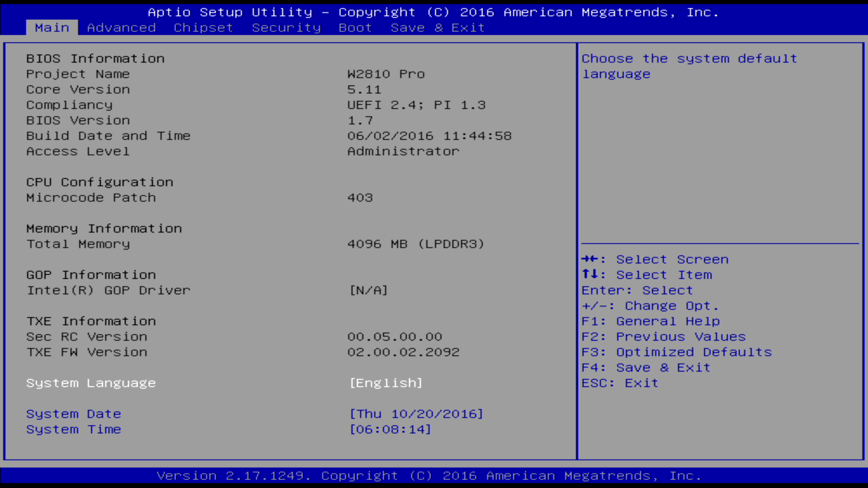Click the Intel GOP Driver [N/A] value
868x488 pixels.
point(368,291)
